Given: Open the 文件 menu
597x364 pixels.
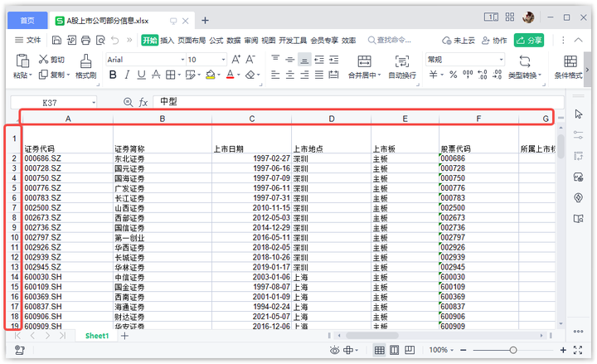Looking at the screenshot, I should pyautogui.click(x=27, y=40).
